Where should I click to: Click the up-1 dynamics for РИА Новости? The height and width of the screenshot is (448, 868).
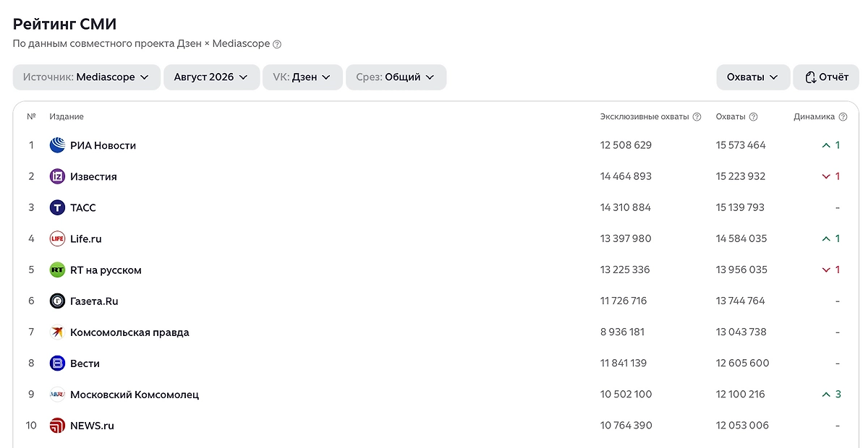(831, 145)
